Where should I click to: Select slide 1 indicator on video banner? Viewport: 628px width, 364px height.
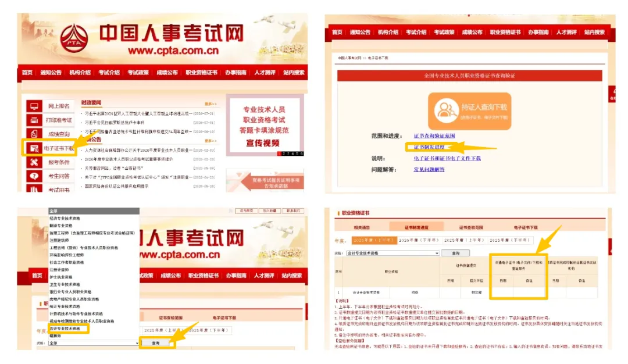pyautogui.click(x=279, y=154)
